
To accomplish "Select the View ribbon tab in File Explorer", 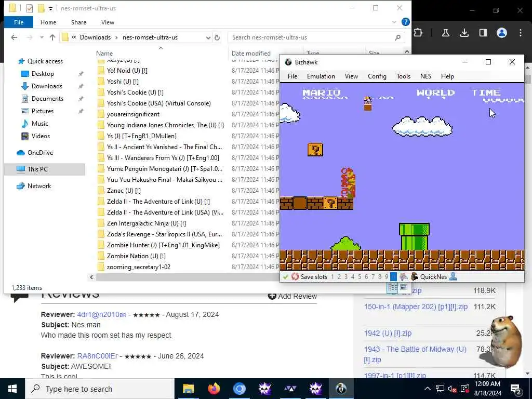I will [x=108, y=22].
